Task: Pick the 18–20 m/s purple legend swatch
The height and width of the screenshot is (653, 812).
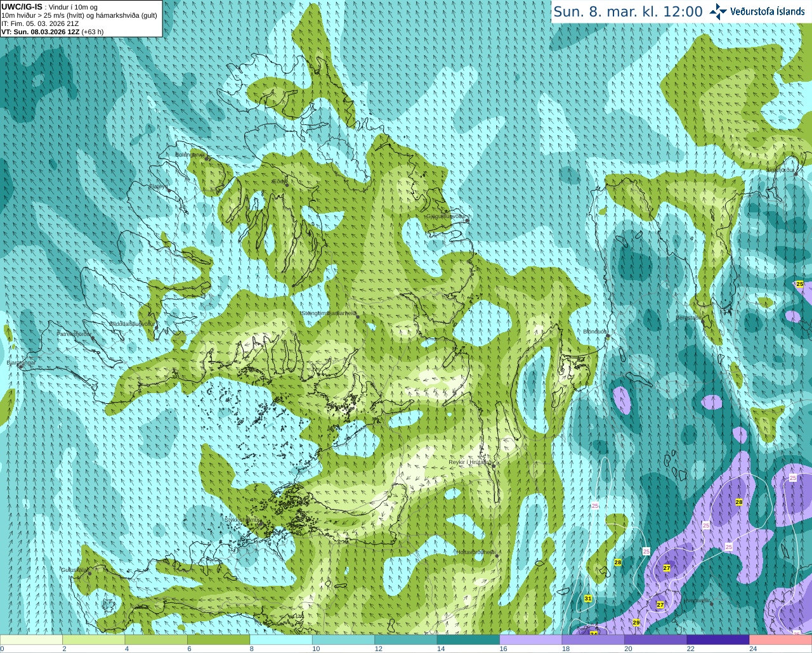Action: tap(594, 639)
